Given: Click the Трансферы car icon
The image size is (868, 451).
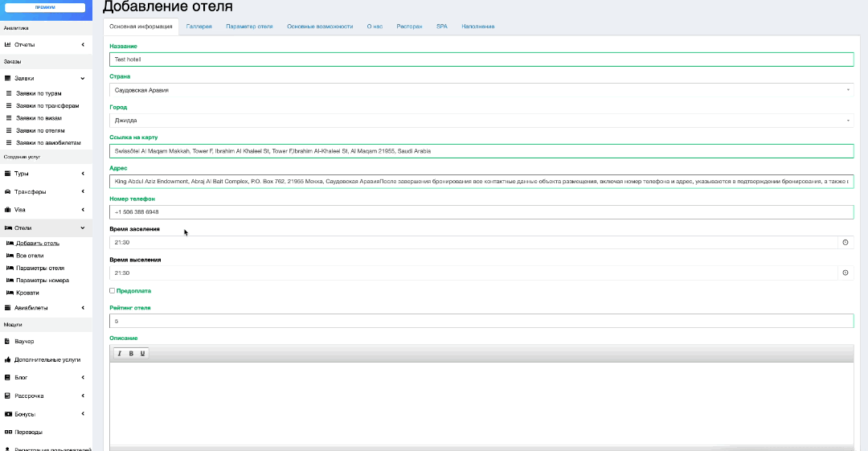Looking at the screenshot, I should (x=7, y=191).
